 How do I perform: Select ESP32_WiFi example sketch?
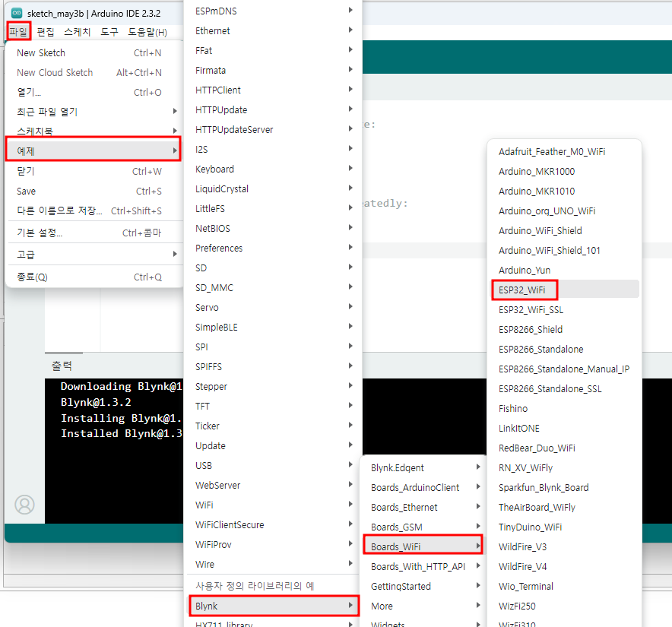click(x=564, y=290)
